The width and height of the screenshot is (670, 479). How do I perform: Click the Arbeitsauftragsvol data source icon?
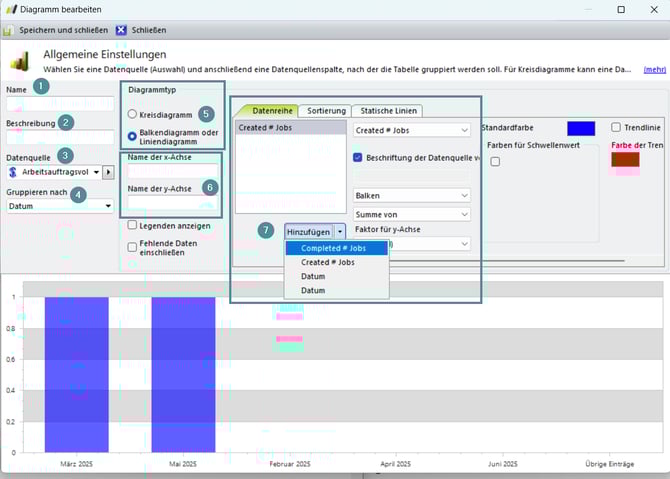point(13,173)
